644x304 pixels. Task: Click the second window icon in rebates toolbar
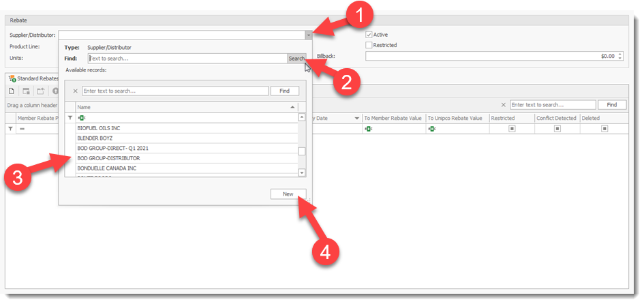tap(26, 91)
